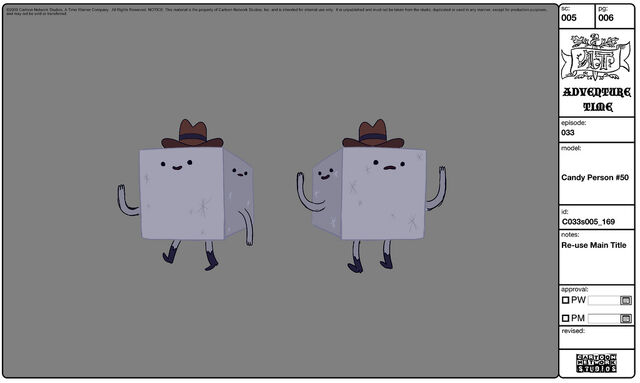Click the id C033s005_169 text
640x383 pixels.
[x=588, y=222]
